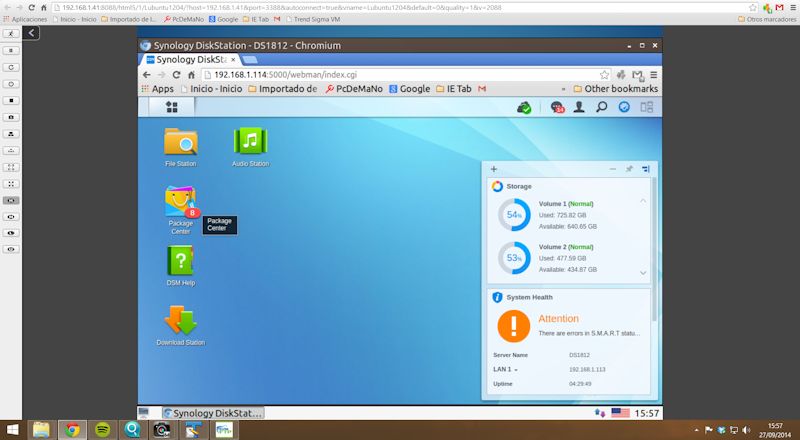Add a widget with the plus button
The image size is (800, 440).
(493, 169)
